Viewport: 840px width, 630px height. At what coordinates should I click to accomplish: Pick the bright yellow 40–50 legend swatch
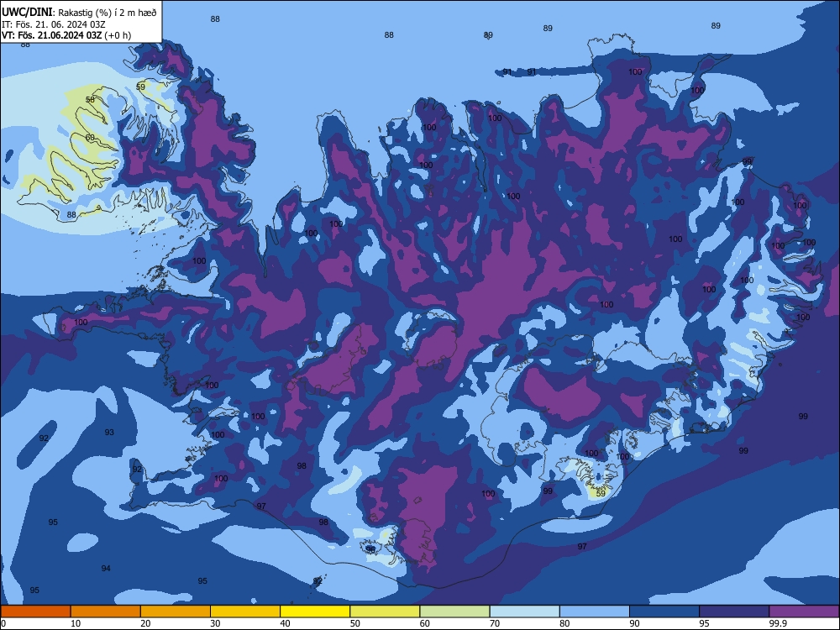(x=315, y=612)
